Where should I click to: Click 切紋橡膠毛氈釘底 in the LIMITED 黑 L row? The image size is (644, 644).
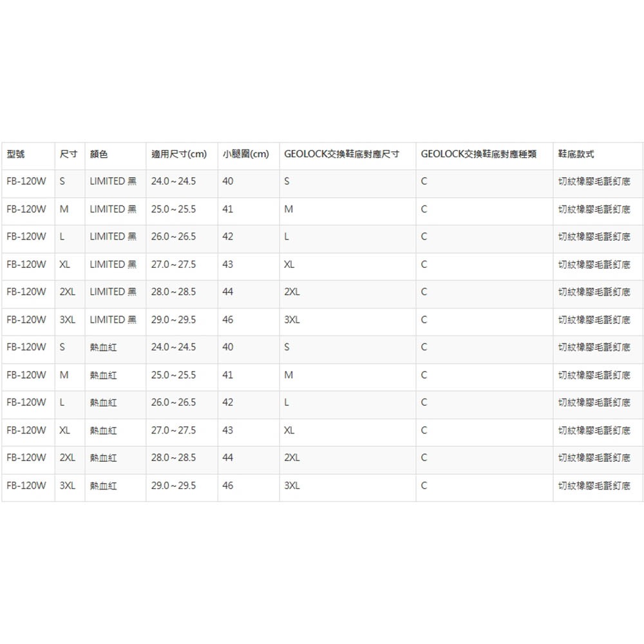(x=594, y=237)
